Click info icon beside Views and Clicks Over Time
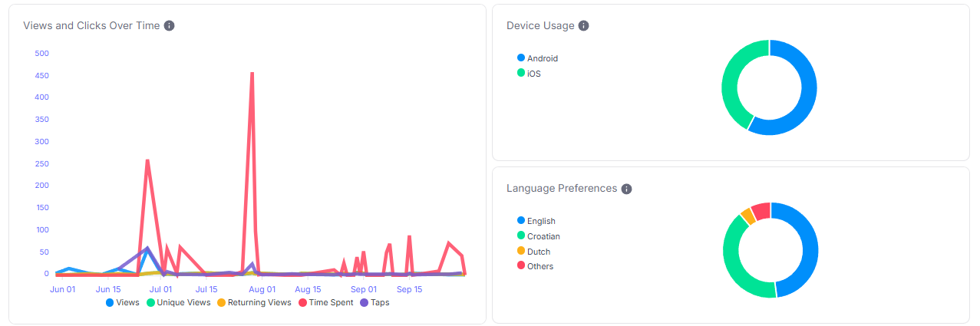This screenshot has width=980, height=326. tap(170, 25)
